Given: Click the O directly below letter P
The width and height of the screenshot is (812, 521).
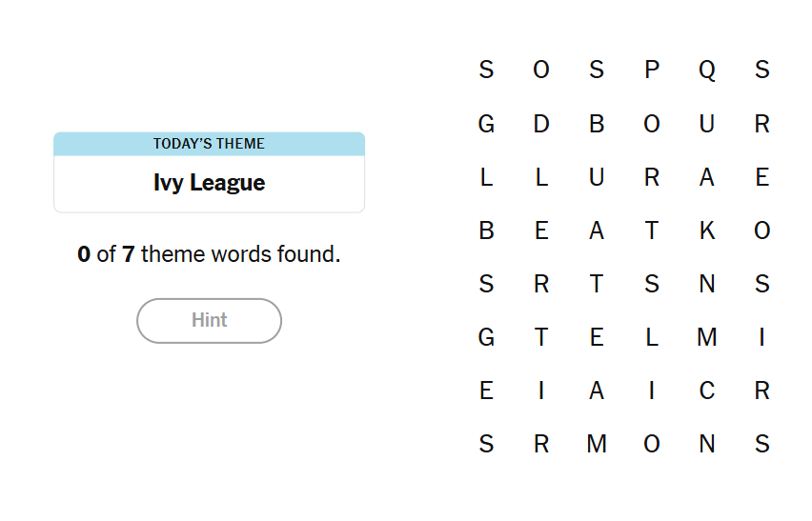Looking at the screenshot, I should coord(652,124).
